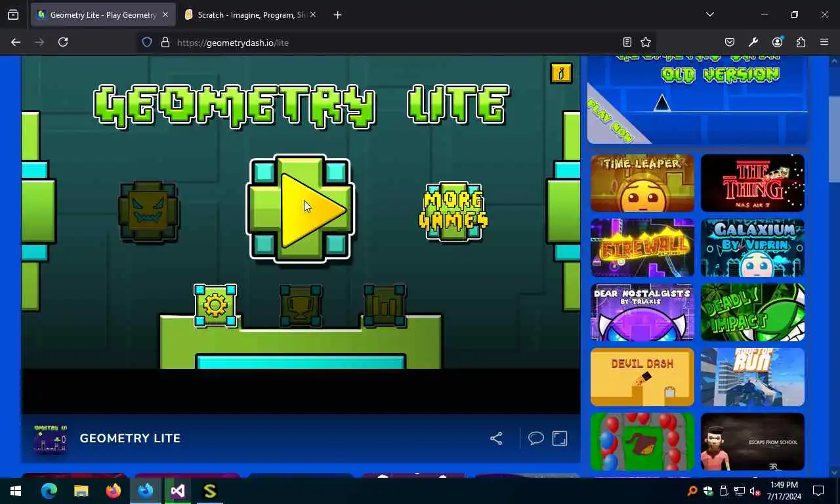Reload the current page
Viewport: 840px width, 504px height.
[63, 42]
